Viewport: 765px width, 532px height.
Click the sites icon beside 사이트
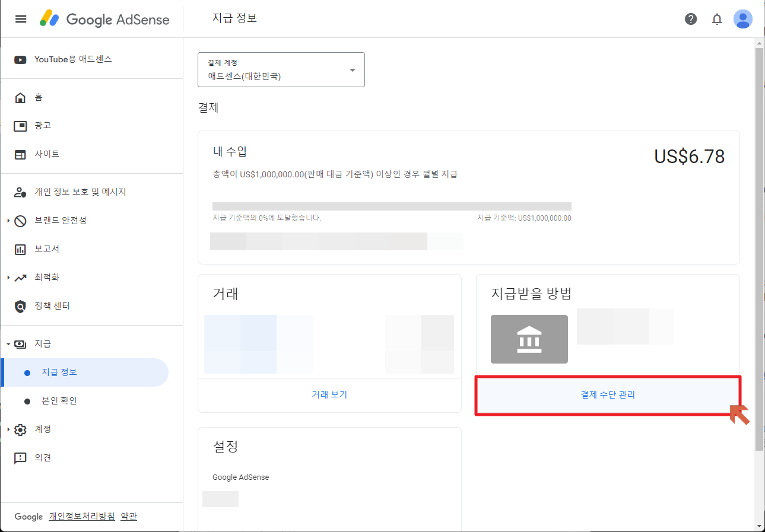pos(20,154)
